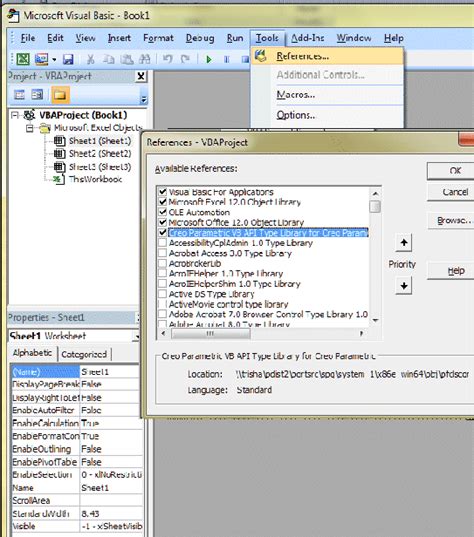Click the Visual Basic title bar icon
This screenshot has height=537, width=474.
pos(13,15)
